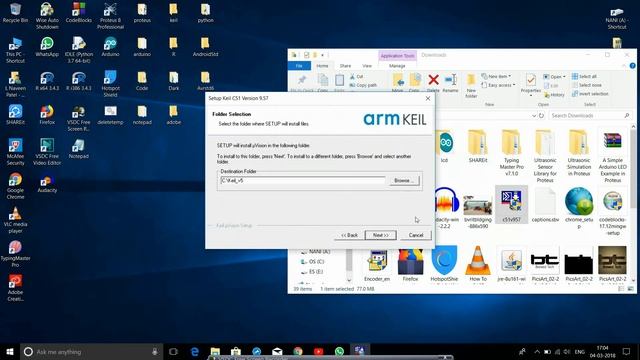Click Next in Keil setup dialog

click(380, 235)
